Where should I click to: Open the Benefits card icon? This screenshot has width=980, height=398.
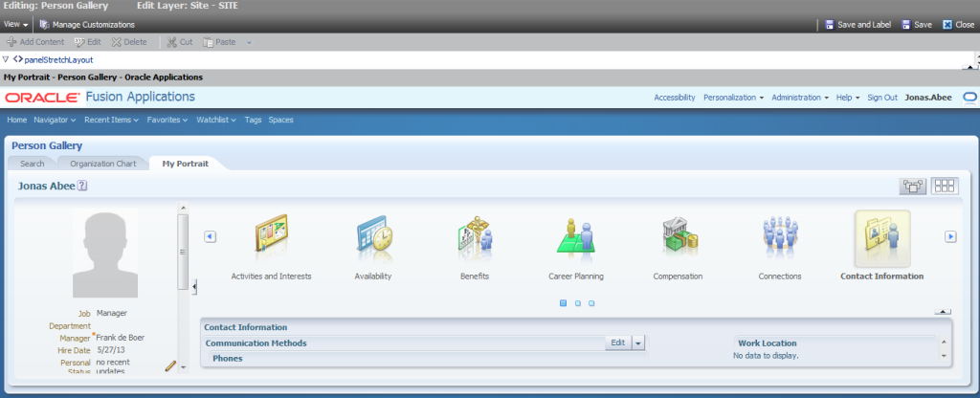tap(475, 235)
